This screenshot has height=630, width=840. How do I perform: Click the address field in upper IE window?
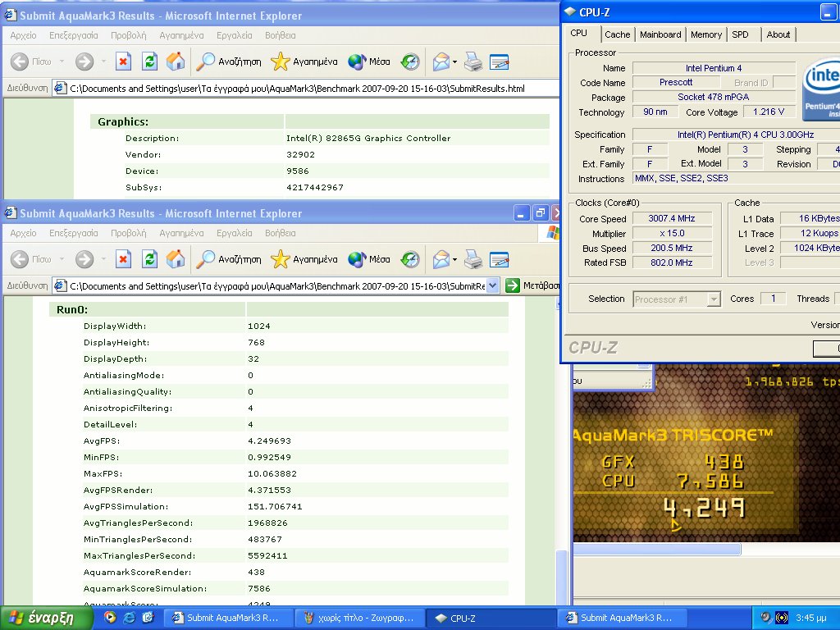305,89
